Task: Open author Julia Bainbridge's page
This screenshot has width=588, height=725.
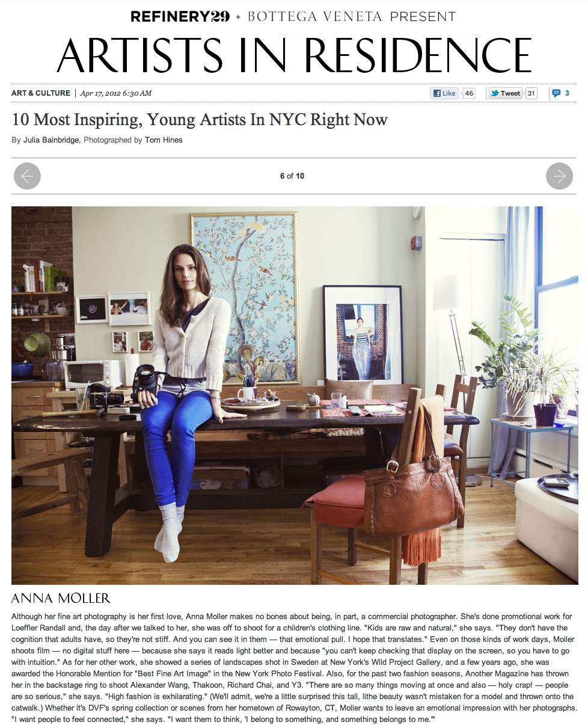Action: point(51,140)
